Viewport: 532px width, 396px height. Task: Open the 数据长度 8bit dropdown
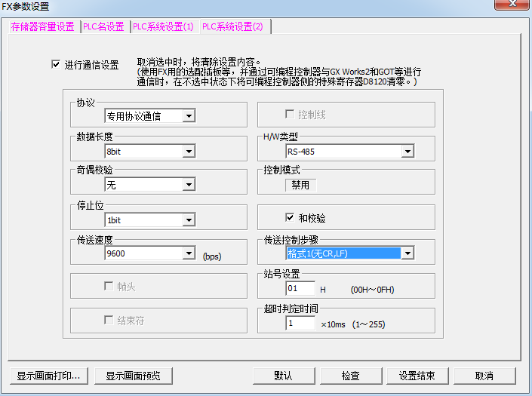coord(189,152)
